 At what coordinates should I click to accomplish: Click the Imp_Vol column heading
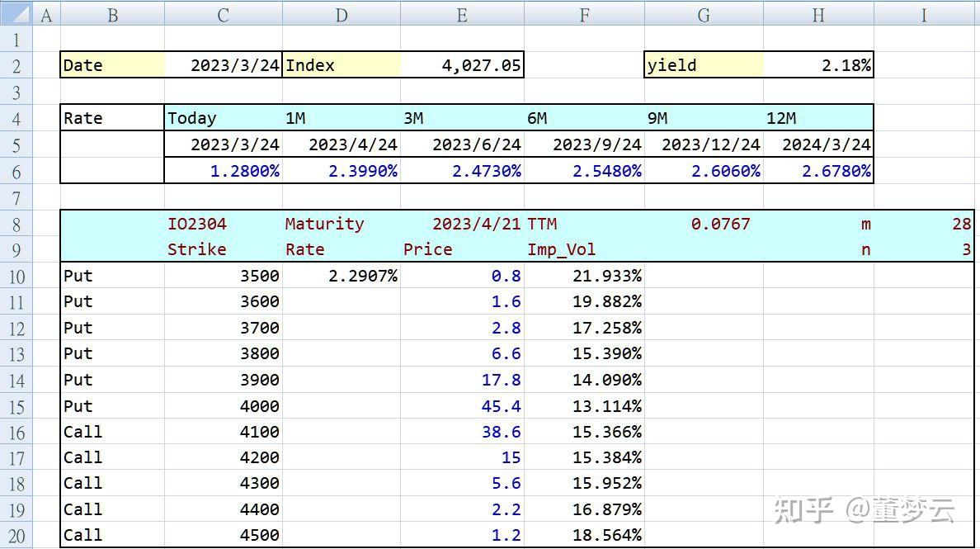point(584,249)
